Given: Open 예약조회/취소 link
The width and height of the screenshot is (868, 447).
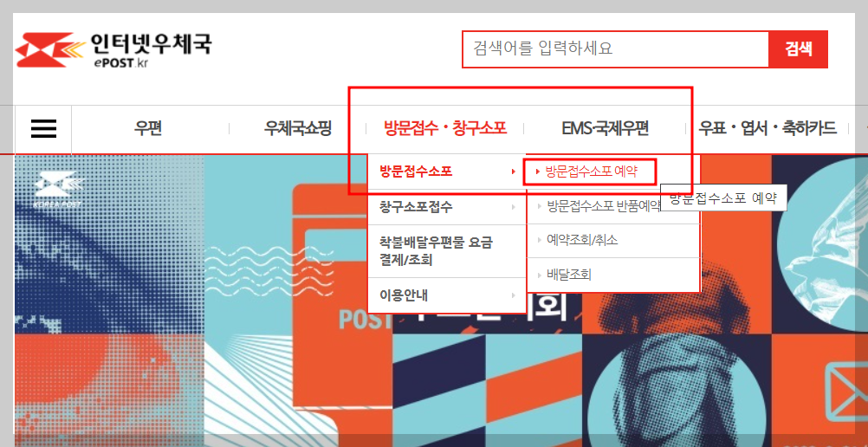Looking at the screenshot, I should click(582, 241).
